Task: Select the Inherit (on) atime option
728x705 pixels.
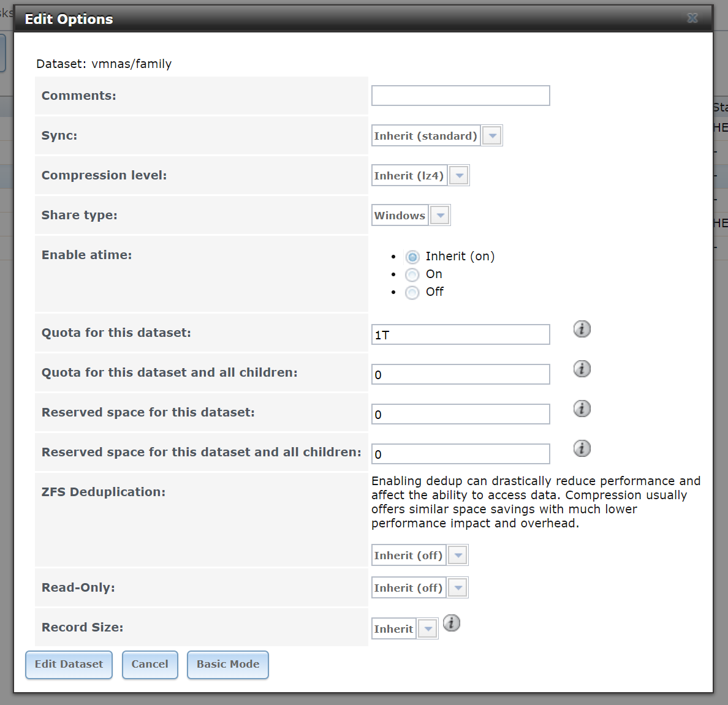Action: pos(412,257)
